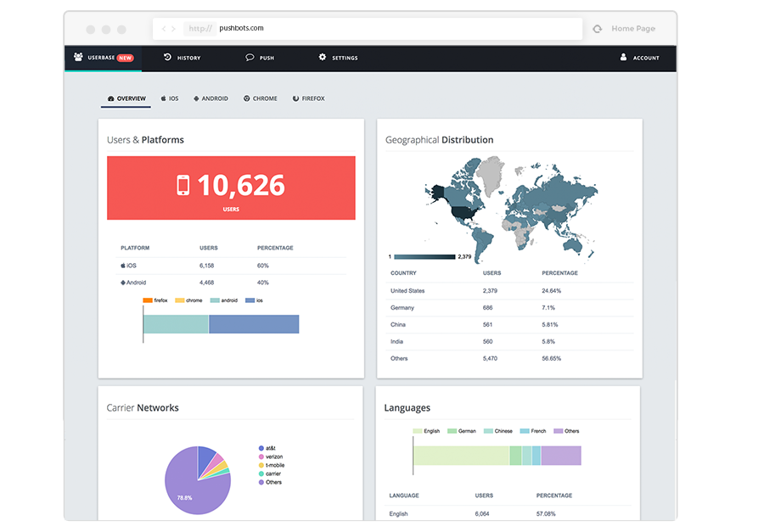Click the History clock icon
Screen dimensions: 764x532
tap(167, 58)
